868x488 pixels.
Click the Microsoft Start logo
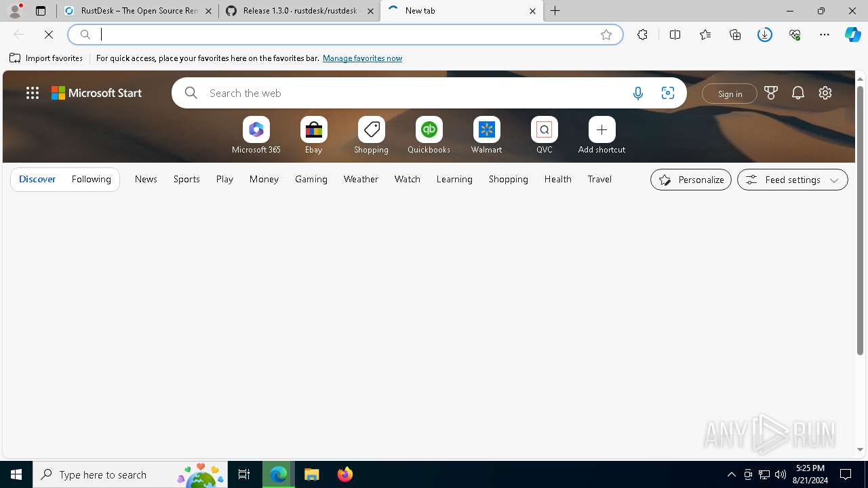96,93
